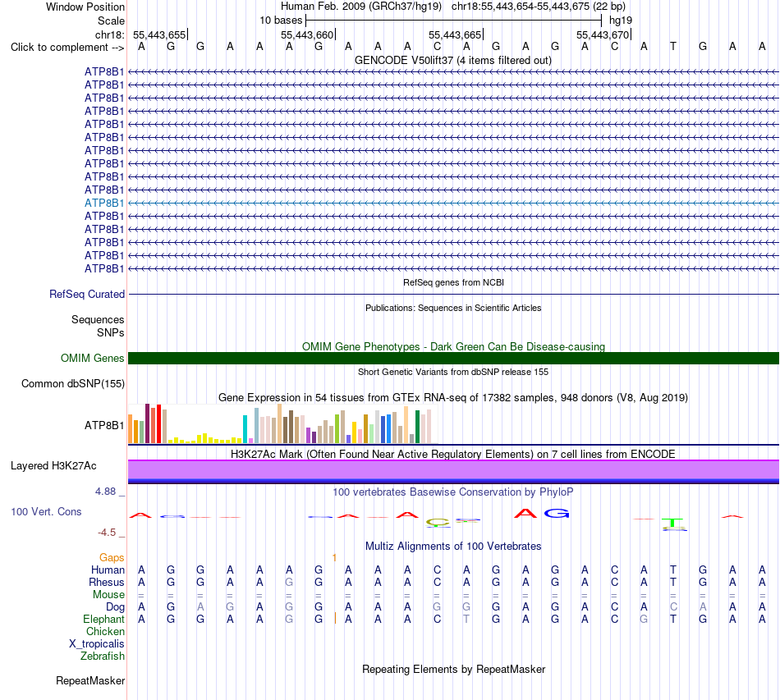The width and height of the screenshot is (780, 700).
Task: Click the 'Scale' label
Action: pos(111,21)
